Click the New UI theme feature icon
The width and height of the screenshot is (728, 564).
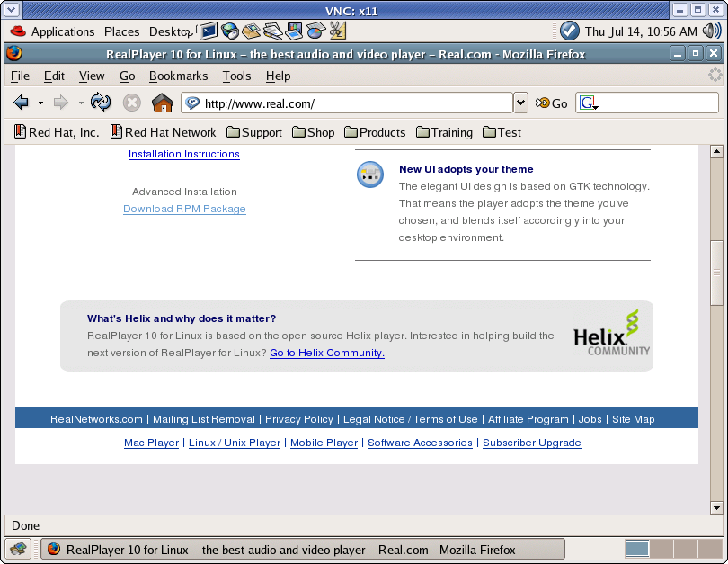(x=370, y=175)
